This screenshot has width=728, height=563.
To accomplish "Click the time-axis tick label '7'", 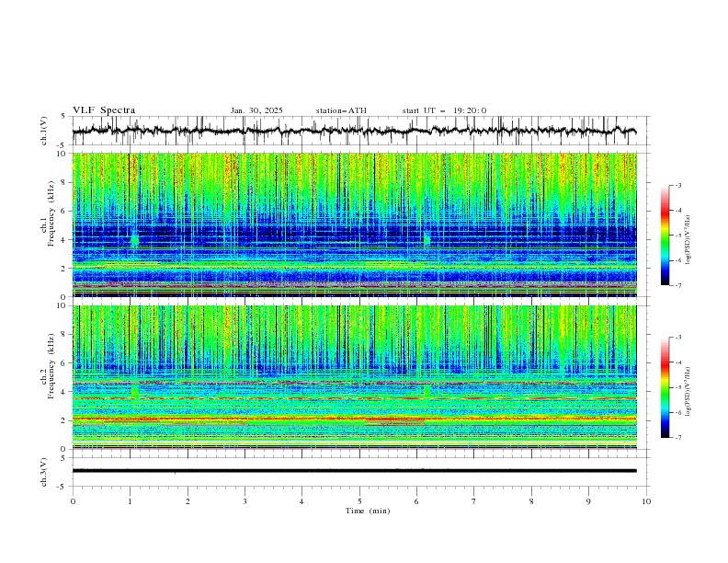I will pos(474,501).
